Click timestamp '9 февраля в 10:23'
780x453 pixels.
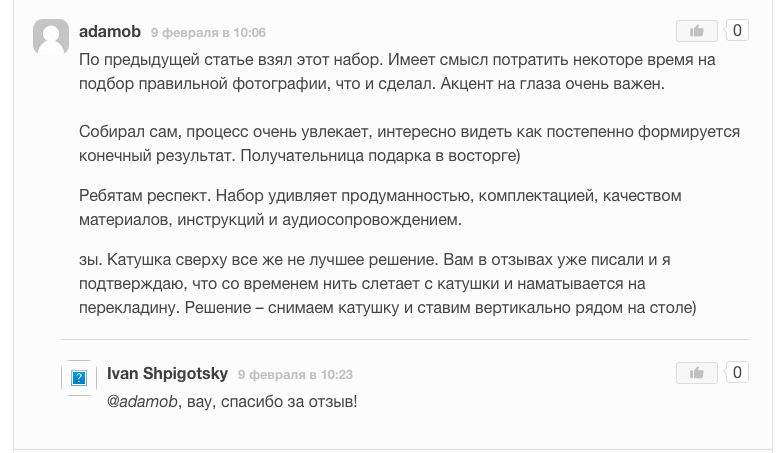coord(295,375)
